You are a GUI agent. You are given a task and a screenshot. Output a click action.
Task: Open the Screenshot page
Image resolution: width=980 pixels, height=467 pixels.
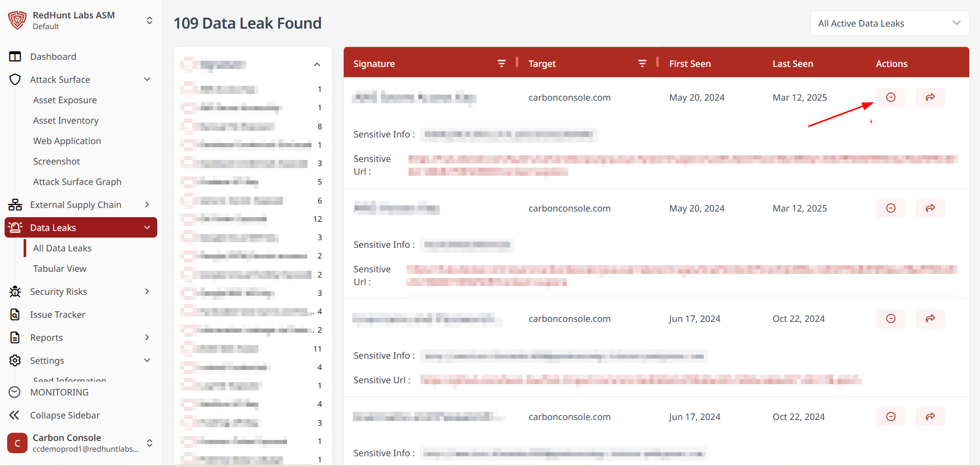point(57,161)
